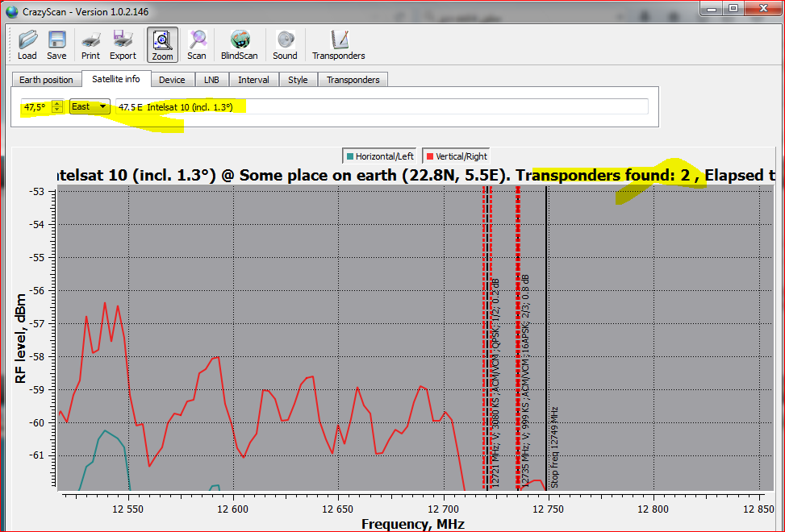Open the LNB tab

[x=212, y=80]
